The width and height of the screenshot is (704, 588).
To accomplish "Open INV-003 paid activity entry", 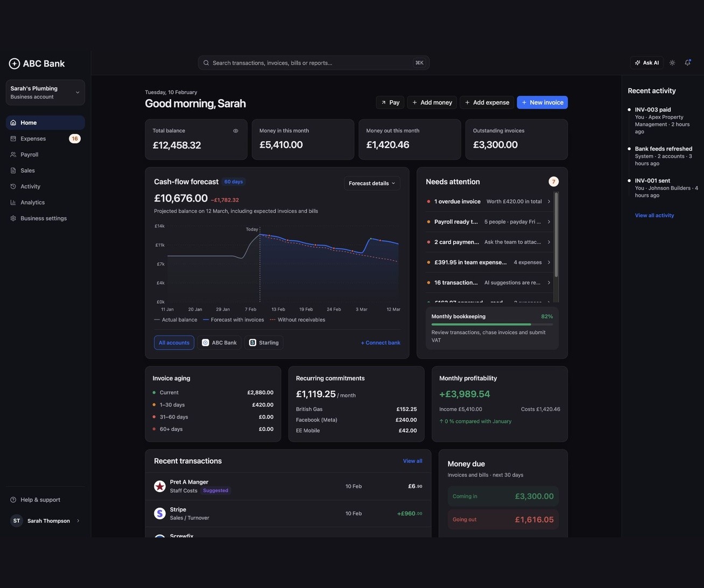I will (x=664, y=121).
